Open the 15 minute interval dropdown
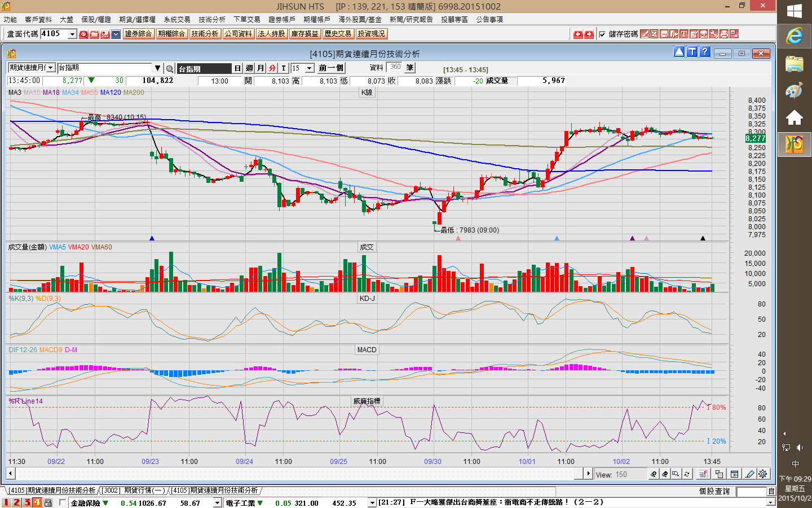This screenshot has width=812, height=508. point(310,68)
